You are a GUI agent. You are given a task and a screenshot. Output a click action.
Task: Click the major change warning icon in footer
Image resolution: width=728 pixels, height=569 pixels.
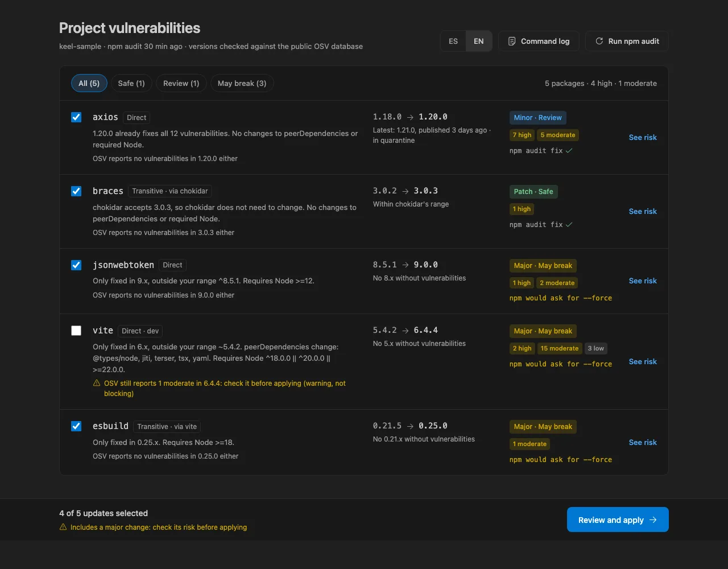click(63, 527)
